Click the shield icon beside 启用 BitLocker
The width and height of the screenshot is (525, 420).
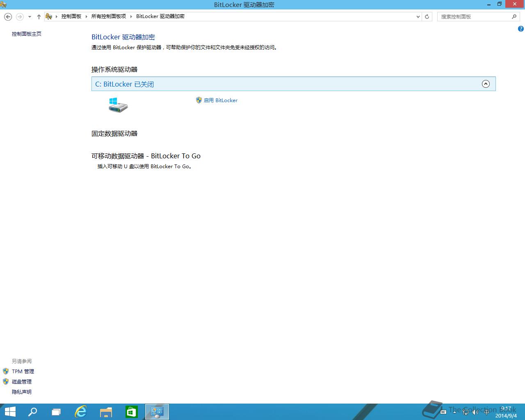pos(199,100)
